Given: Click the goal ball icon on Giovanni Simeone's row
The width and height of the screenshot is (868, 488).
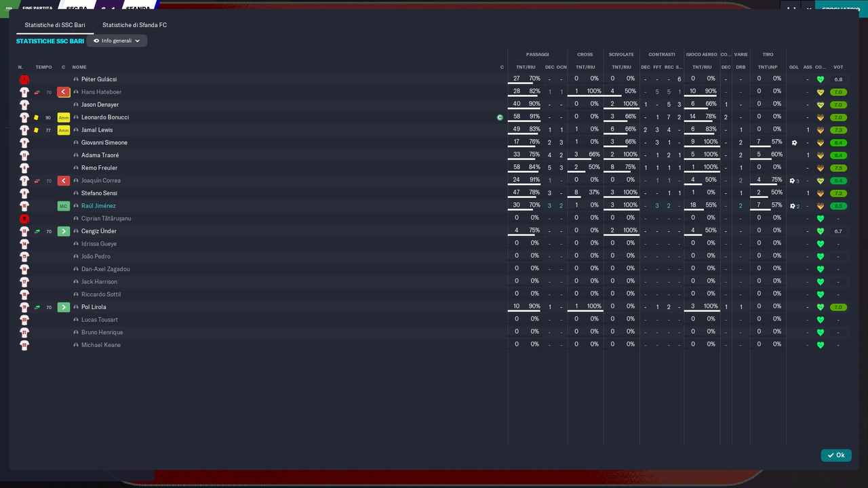Looking at the screenshot, I should click(794, 143).
